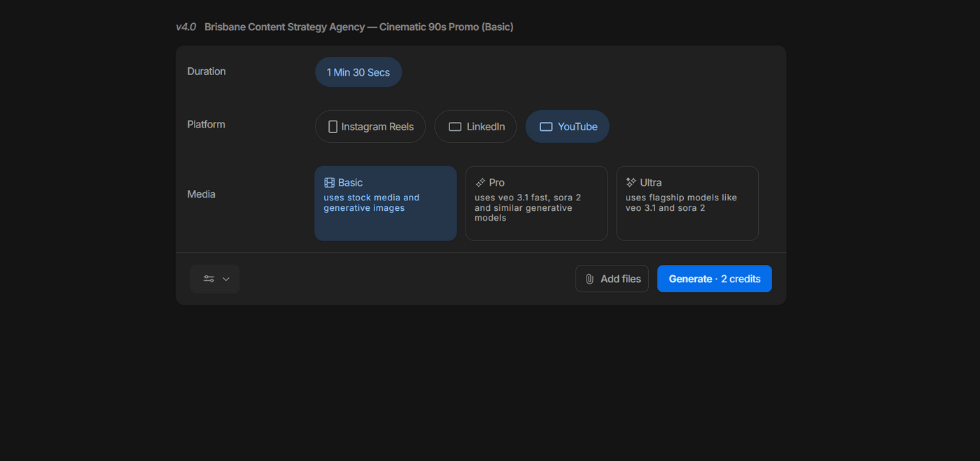
Task: Choose Ultra flagship models description
Action: (x=681, y=202)
